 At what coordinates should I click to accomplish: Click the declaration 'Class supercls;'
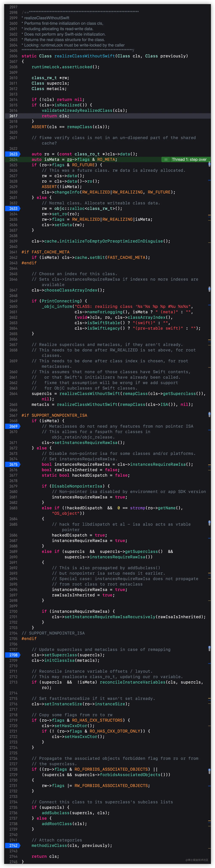[50, 83]
